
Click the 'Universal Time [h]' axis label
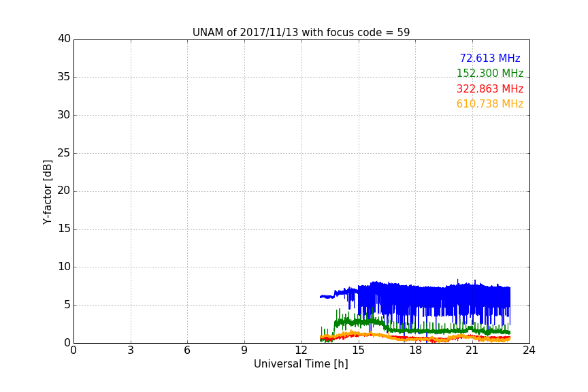pyautogui.click(x=301, y=364)
